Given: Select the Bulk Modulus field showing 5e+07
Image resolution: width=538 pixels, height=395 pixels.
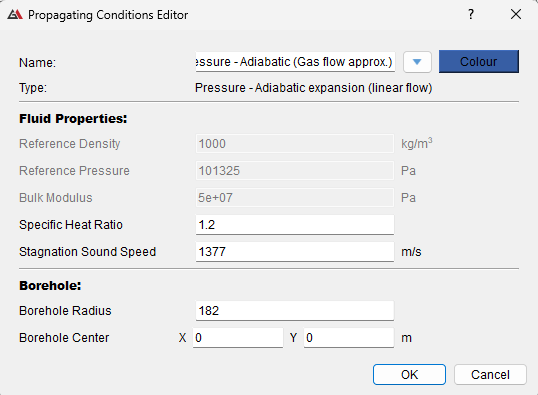Looking at the screenshot, I should [x=295, y=198].
